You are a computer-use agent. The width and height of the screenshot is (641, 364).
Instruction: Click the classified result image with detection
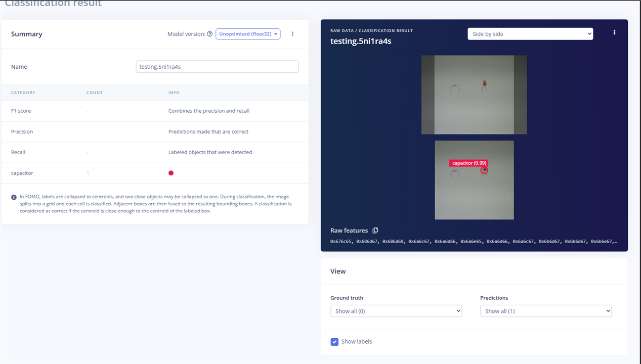click(x=474, y=180)
